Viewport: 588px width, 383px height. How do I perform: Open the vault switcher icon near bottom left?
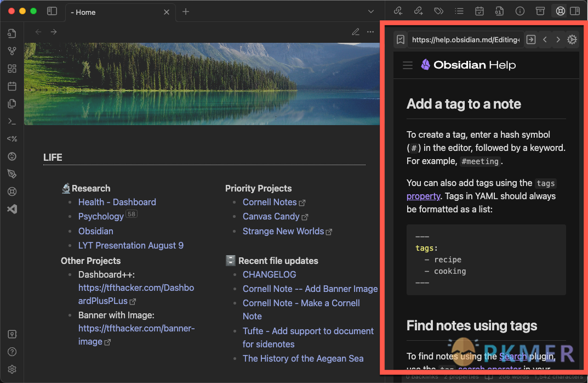[x=12, y=334]
